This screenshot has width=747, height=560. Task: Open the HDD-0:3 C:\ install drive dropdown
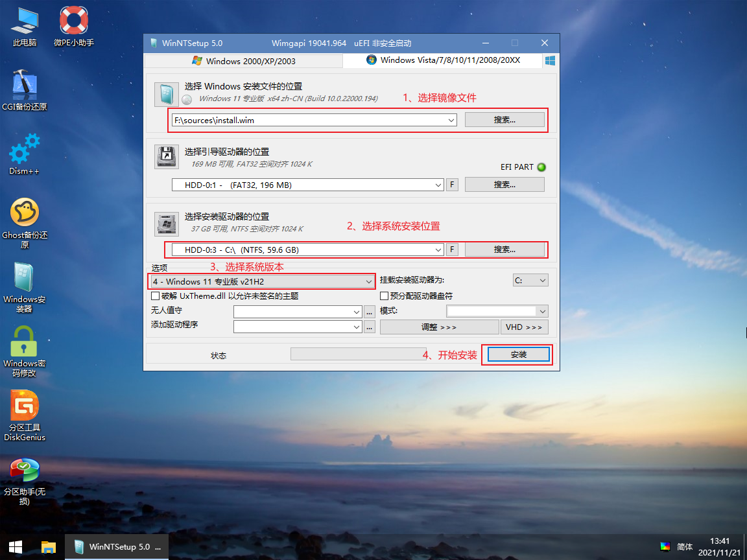click(438, 250)
